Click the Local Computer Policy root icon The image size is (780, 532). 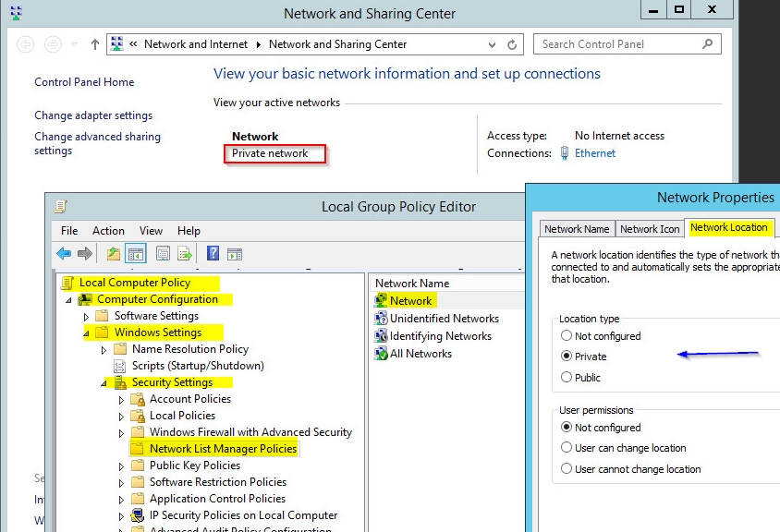67,283
